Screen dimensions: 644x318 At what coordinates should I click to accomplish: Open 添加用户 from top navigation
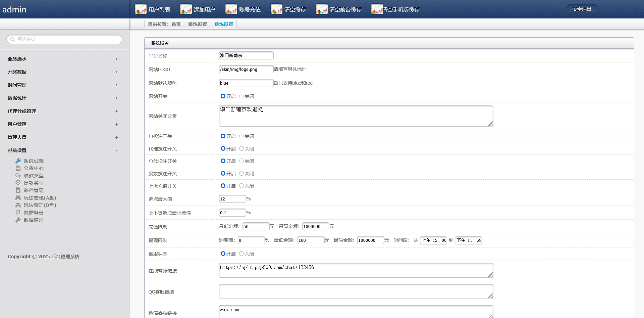[x=204, y=9]
